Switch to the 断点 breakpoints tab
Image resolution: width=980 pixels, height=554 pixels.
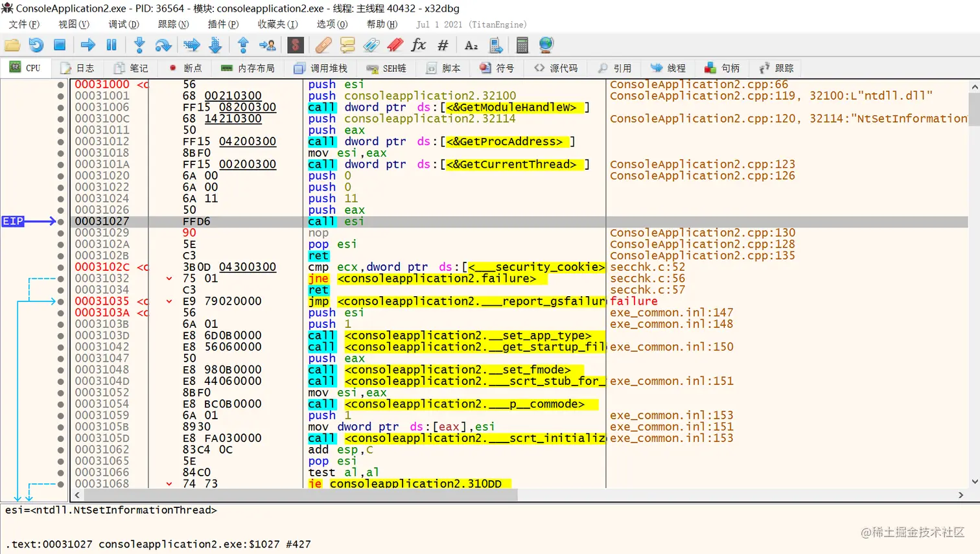(x=185, y=68)
